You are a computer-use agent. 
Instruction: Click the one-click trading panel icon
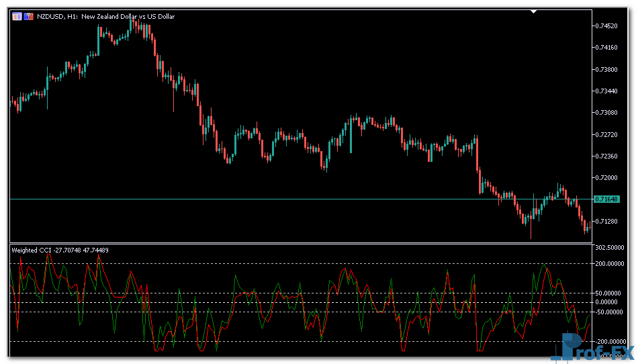coord(17,16)
